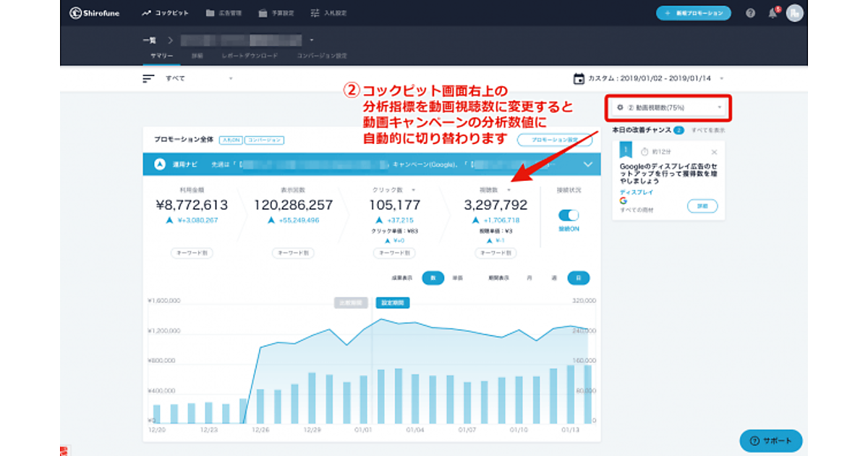Open the クリック数 metric dropdown arrow
Screen dimensions: 868x456
(413, 190)
